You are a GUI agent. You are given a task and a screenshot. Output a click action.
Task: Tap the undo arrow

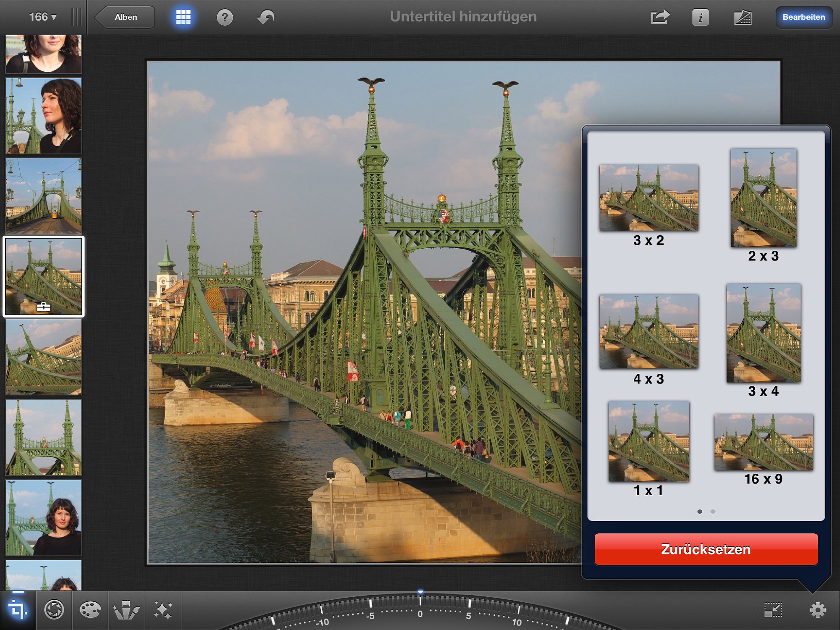tap(265, 17)
